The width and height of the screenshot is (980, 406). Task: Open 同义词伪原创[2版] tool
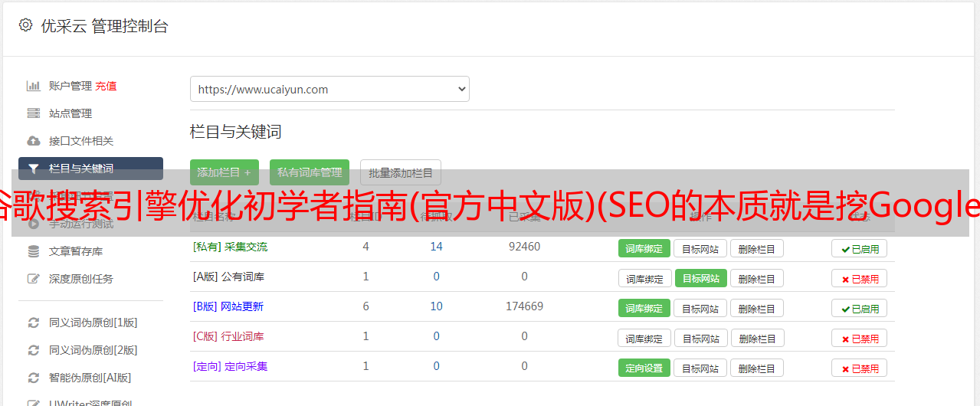click(x=93, y=350)
